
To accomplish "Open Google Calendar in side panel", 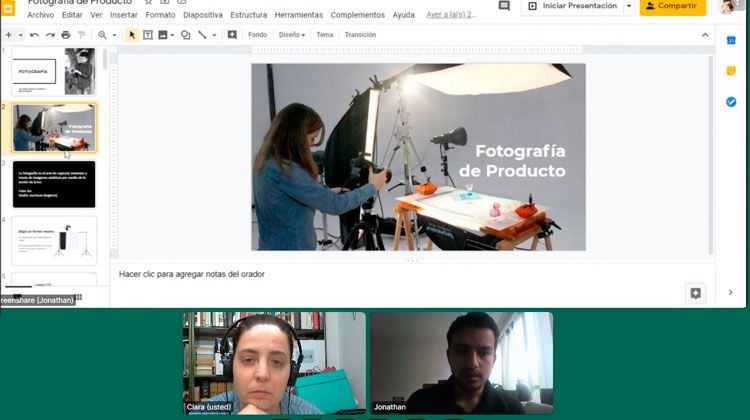I will coord(731,40).
